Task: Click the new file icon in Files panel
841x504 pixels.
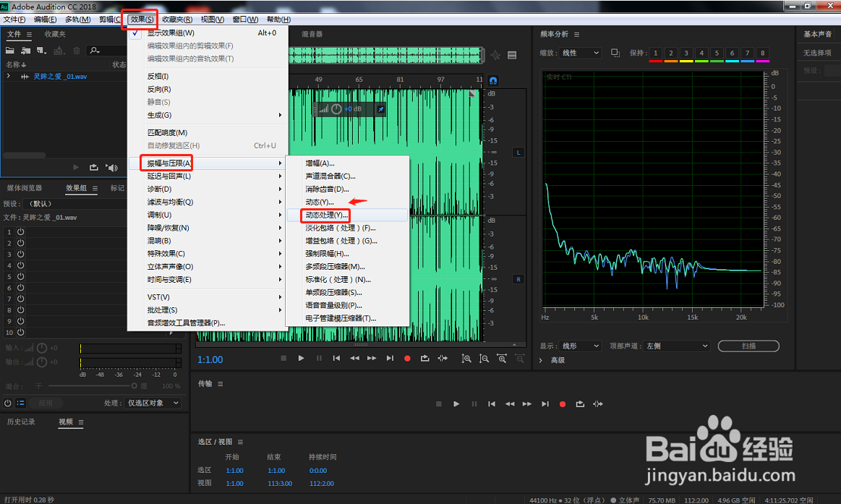Action: tap(41, 51)
